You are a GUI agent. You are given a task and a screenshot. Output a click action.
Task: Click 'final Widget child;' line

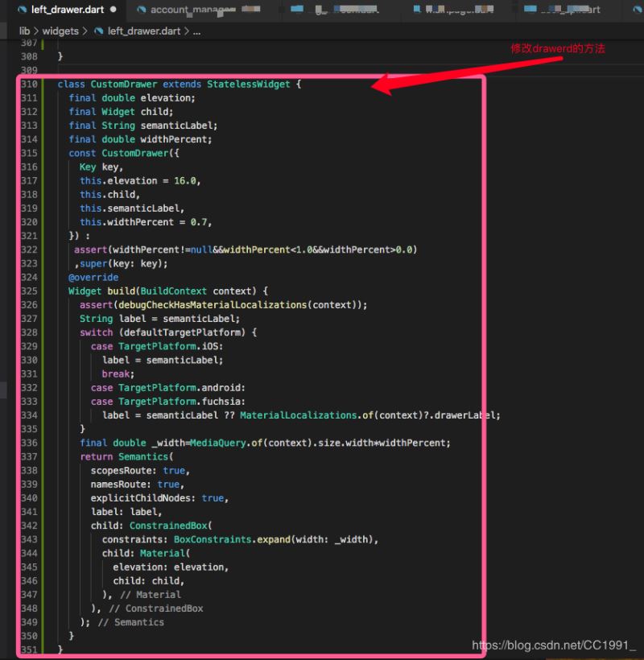pyautogui.click(x=121, y=112)
